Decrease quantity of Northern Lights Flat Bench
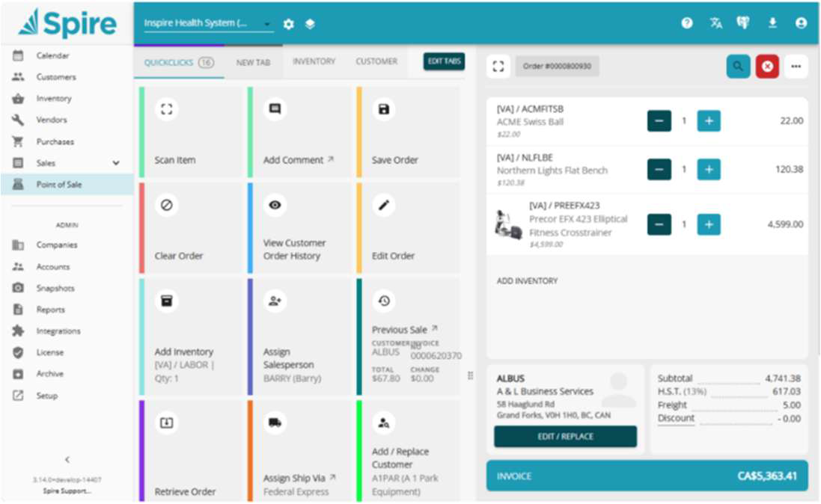The image size is (821, 504). (x=659, y=170)
